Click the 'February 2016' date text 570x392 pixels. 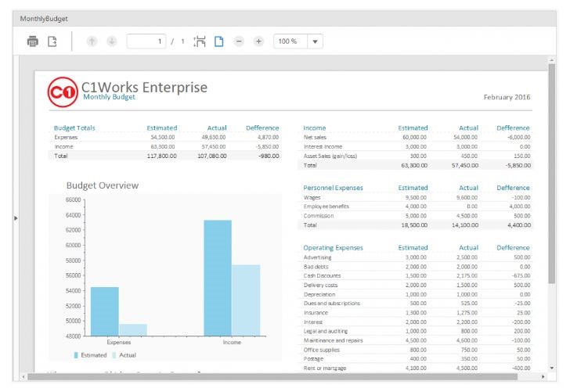tap(507, 97)
